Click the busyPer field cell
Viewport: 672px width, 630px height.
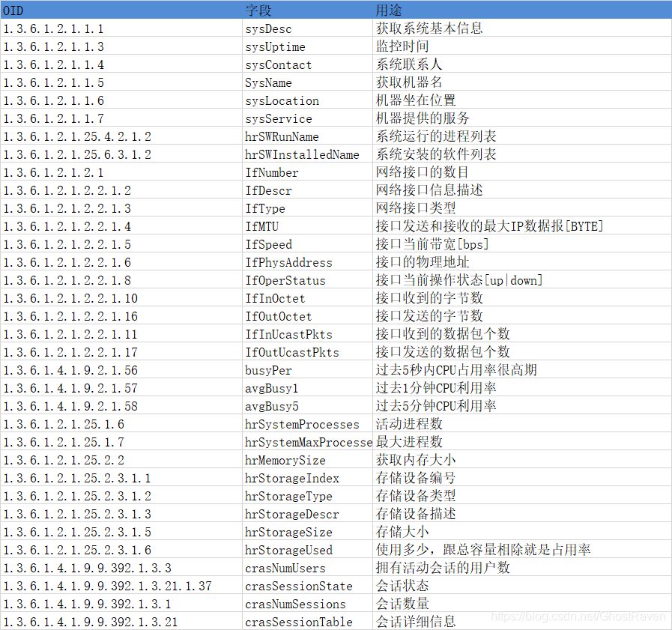pos(266,370)
